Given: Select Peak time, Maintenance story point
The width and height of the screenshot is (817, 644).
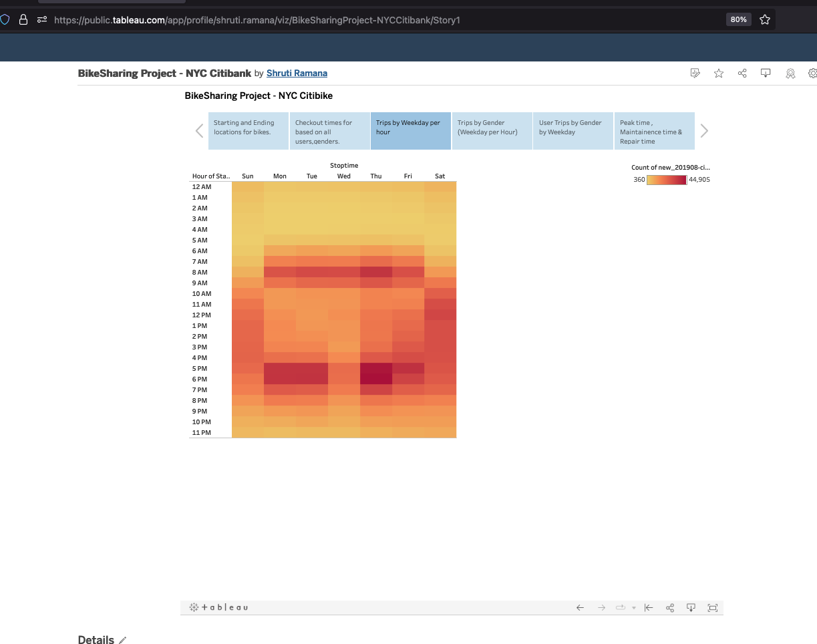Looking at the screenshot, I should click(x=654, y=131).
